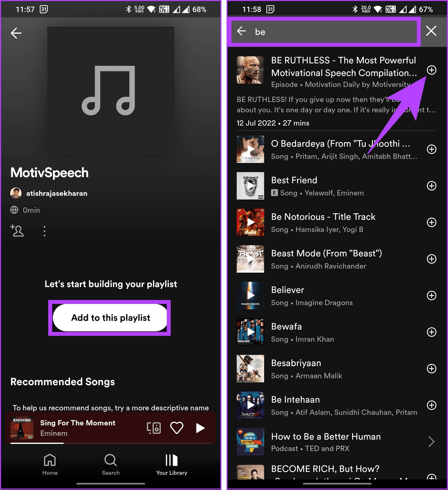The image size is (448, 490).
Task: Expand How to Be a Better Human podcast
Action: tap(431, 442)
